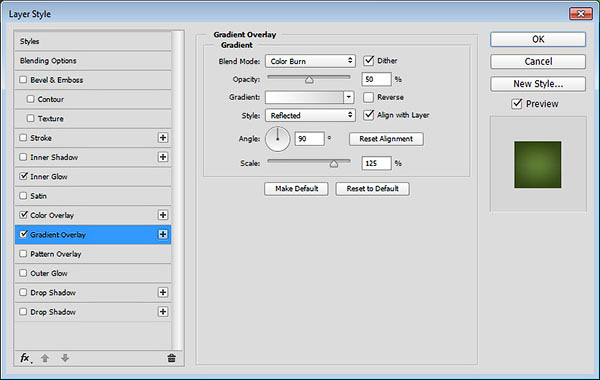
Task: Add another Gradient Overlay using its plus icon
Action: coord(163,234)
